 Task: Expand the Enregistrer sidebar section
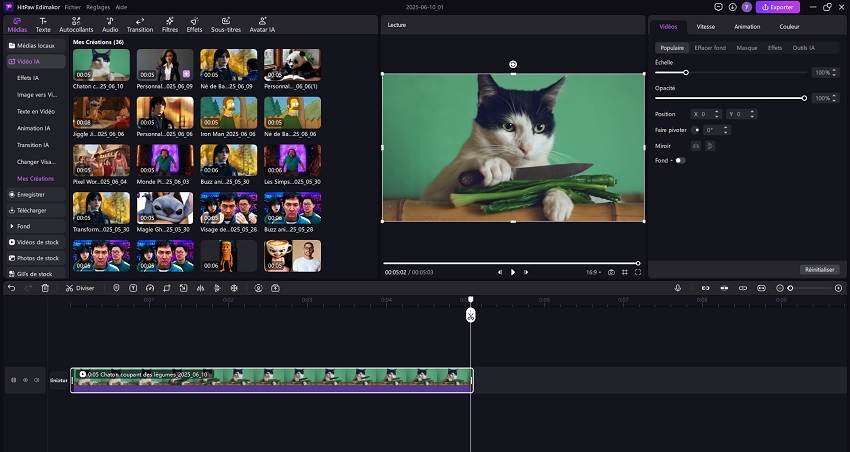tap(36, 195)
